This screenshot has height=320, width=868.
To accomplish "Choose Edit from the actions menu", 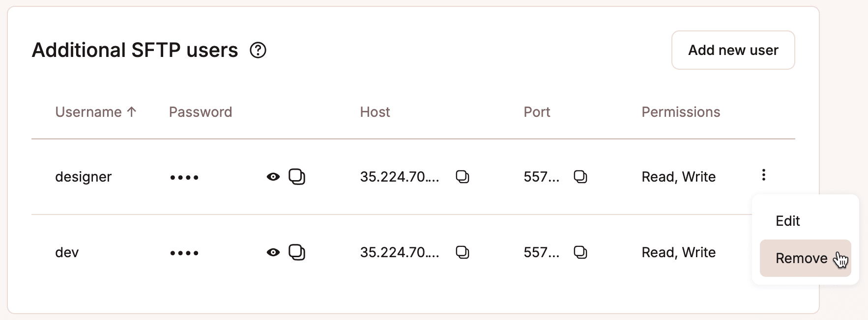I will click(787, 220).
